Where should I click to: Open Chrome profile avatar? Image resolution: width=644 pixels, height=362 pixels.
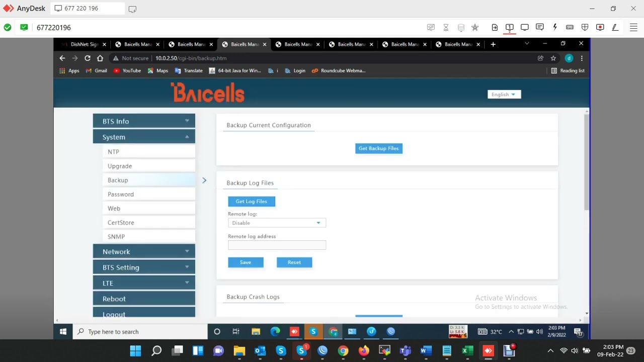tap(569, 58)
